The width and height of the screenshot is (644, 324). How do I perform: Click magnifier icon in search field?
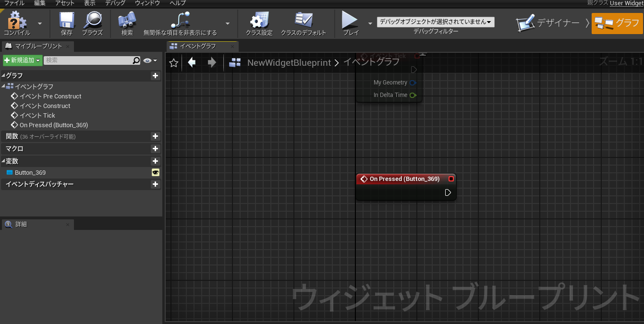coord(136,60)
